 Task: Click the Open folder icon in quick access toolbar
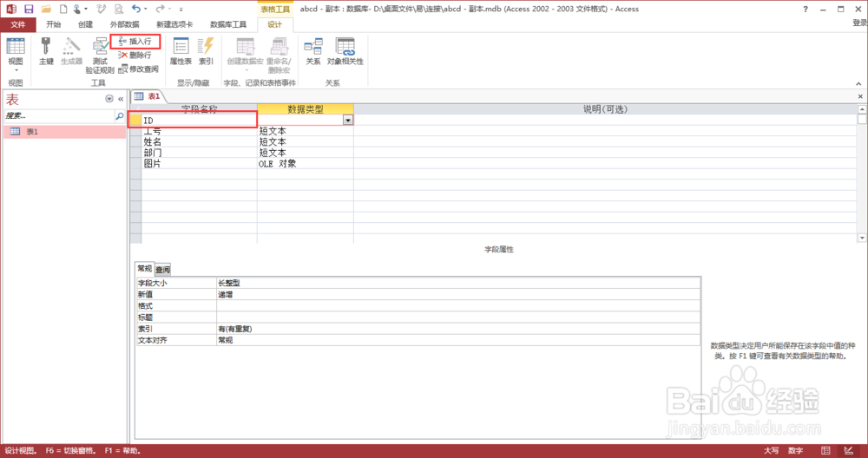(x=47, y=9)
